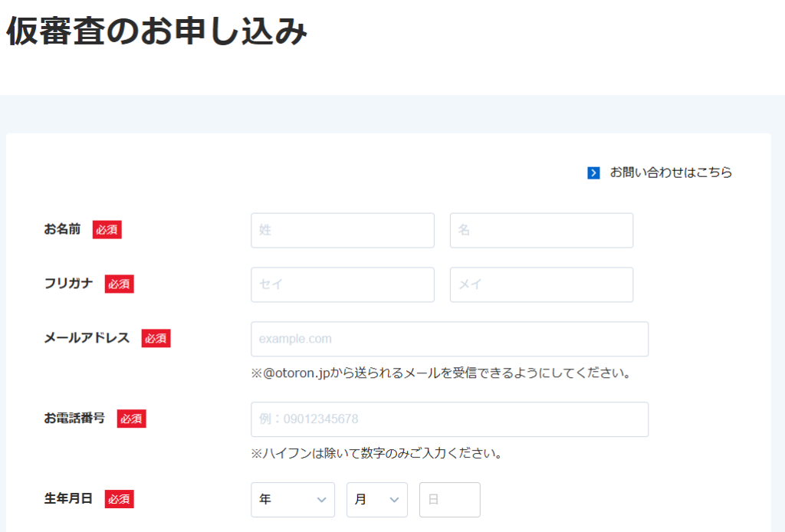Click the 必須 badge next to フリガナ

pyautogui.click(x=119, y=284)
